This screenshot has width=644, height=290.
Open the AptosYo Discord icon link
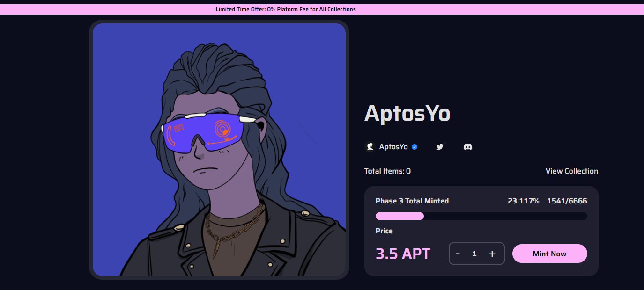click(467, 147)
